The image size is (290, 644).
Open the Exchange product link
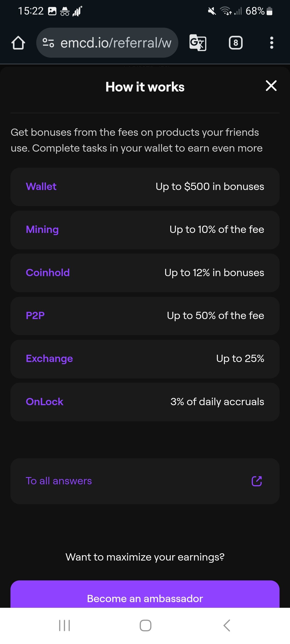[49, 359]
